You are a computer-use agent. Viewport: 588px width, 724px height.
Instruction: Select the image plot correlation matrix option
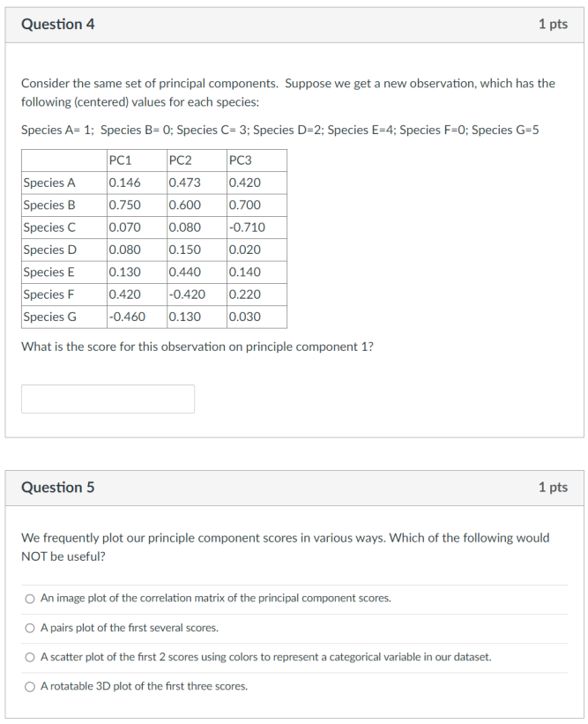[28, 599]
